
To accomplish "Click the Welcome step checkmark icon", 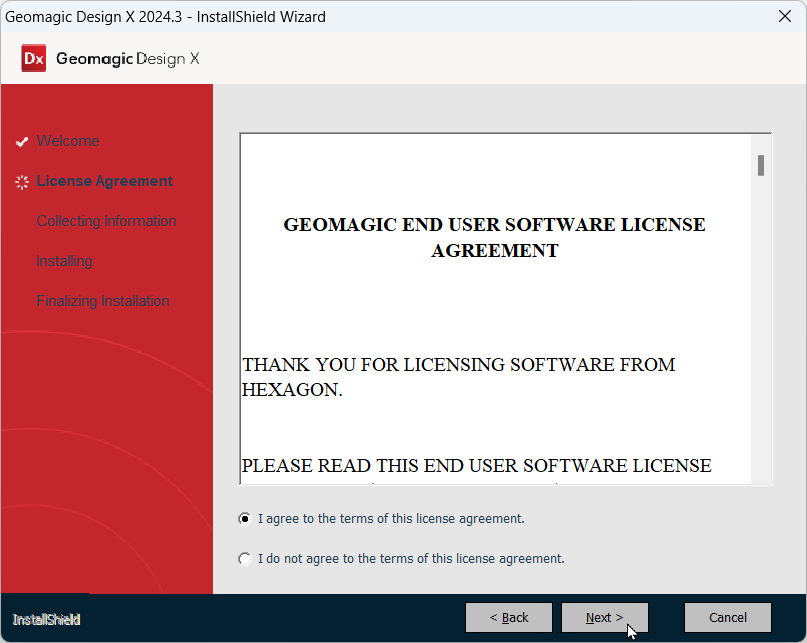I will (x=22, y=142).
